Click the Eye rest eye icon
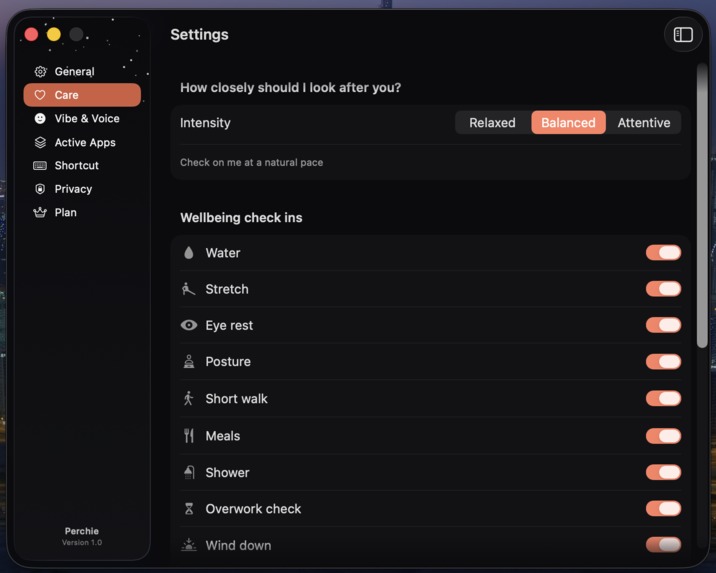Screen dimensions: 716x573 [189, 325]
